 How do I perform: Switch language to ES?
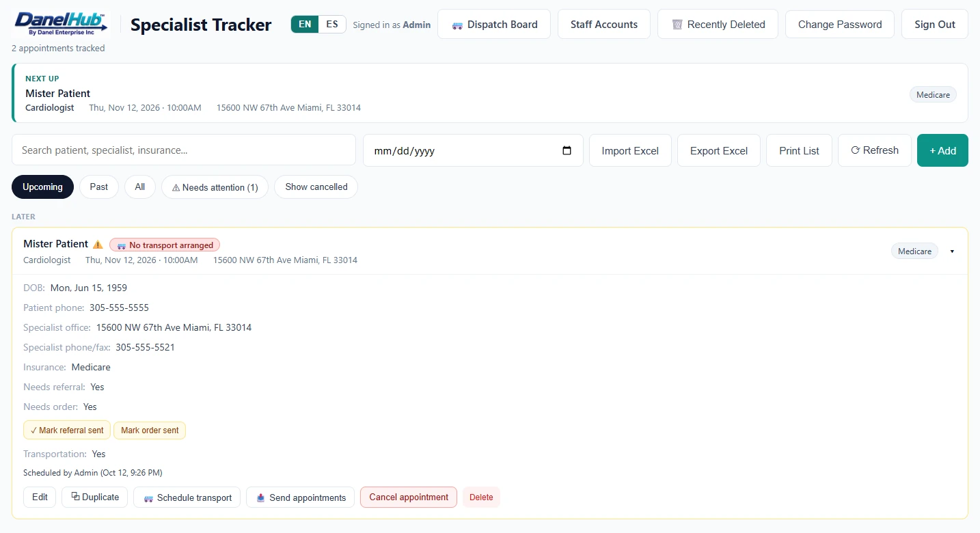point(332,24)
